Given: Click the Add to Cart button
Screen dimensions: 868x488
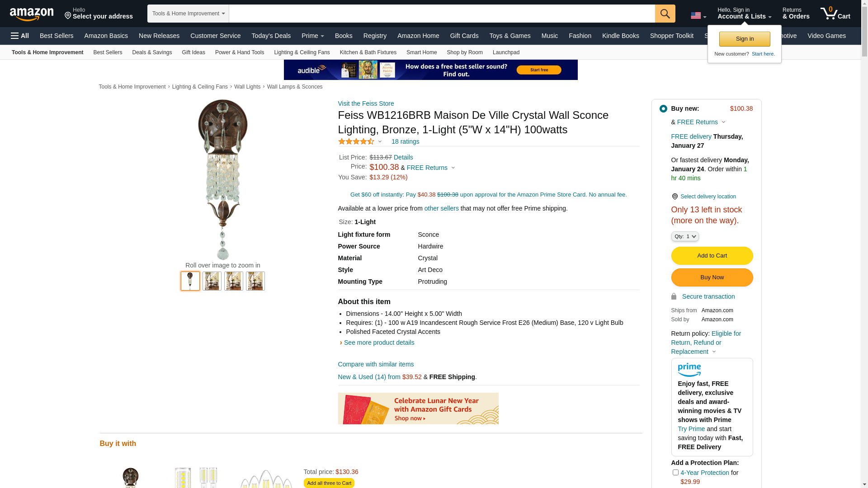Looking at the screenshot, I should (x=712, y=256).
